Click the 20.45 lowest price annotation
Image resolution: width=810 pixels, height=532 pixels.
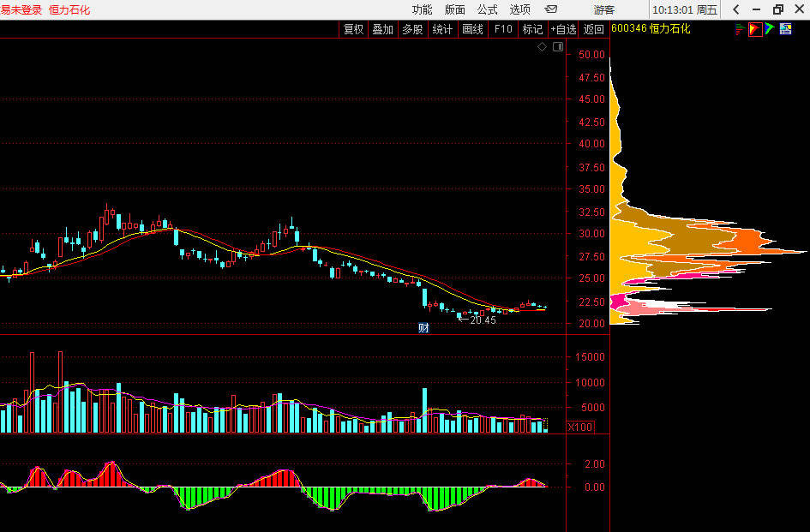[x=483, y=320]
